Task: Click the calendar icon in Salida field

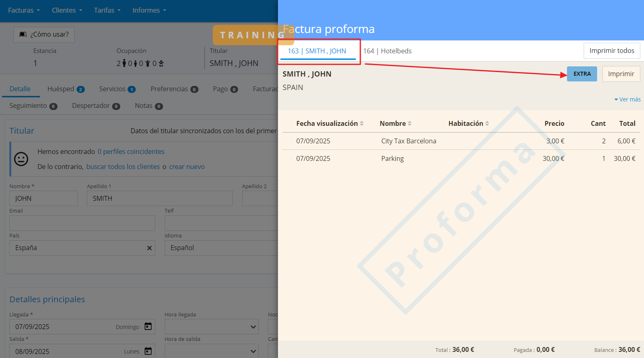Action: [148, 351]
